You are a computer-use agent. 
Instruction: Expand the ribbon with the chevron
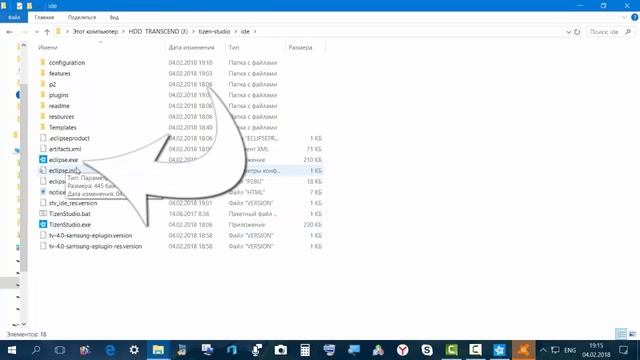pyautogui.click(x=624, y=18)
